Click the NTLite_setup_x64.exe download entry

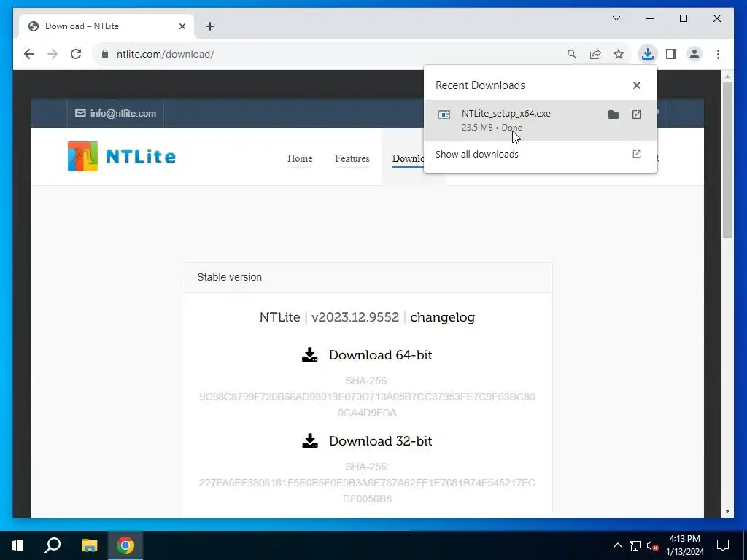(541, 120)
